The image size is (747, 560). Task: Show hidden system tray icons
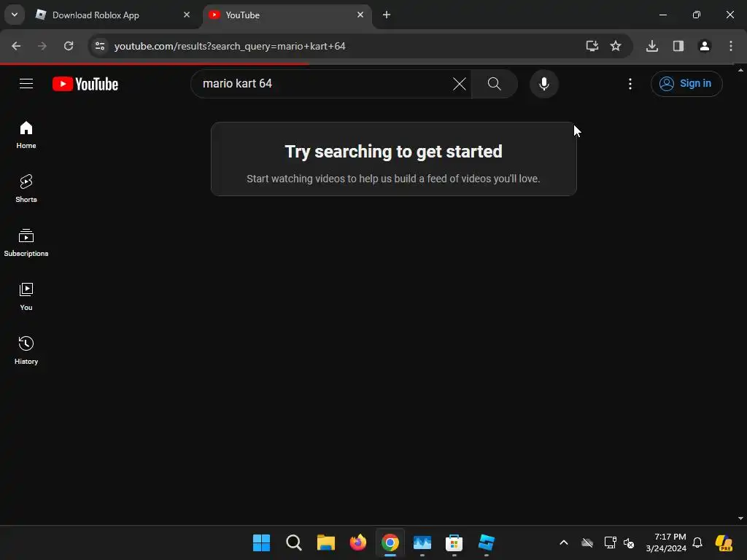pyautogui.click(x=564, y=542)
